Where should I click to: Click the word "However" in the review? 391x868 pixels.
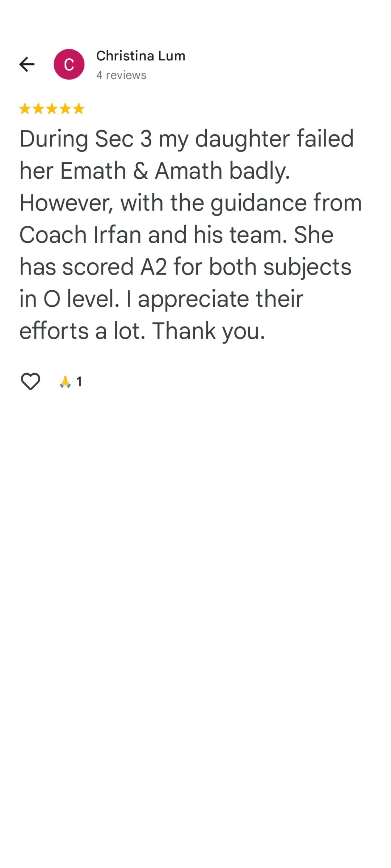coord(66,203)
